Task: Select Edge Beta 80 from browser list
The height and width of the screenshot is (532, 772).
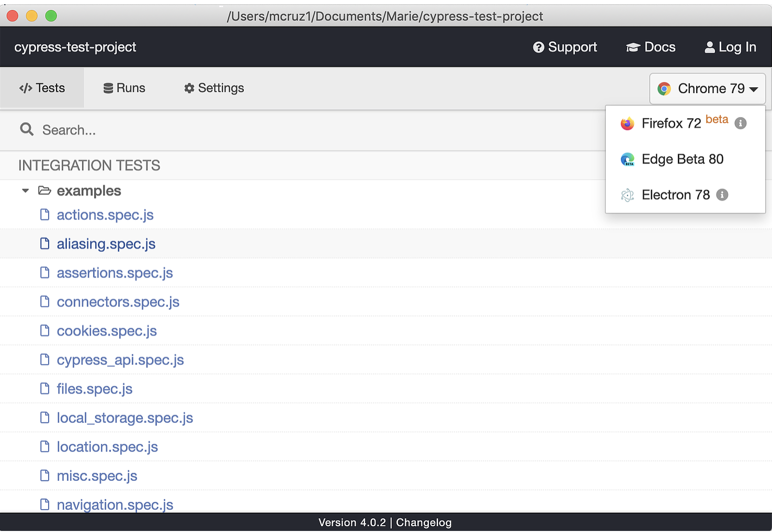Action: [x=685, y=159]
